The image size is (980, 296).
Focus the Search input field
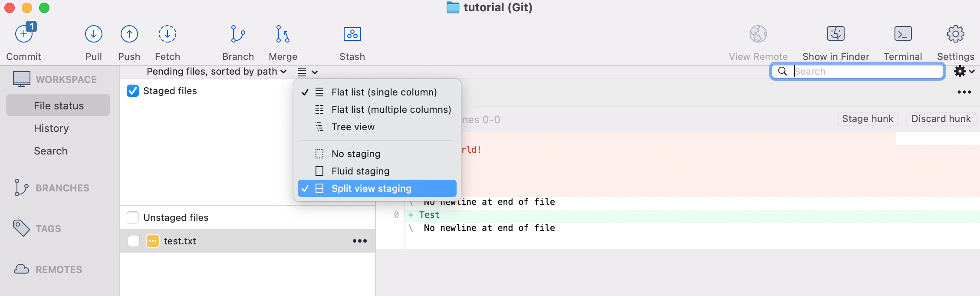[866, 71]
